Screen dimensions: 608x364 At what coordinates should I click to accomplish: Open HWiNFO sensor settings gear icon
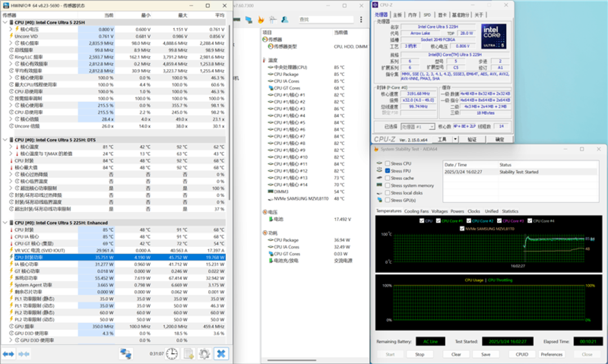coord(204,353)
